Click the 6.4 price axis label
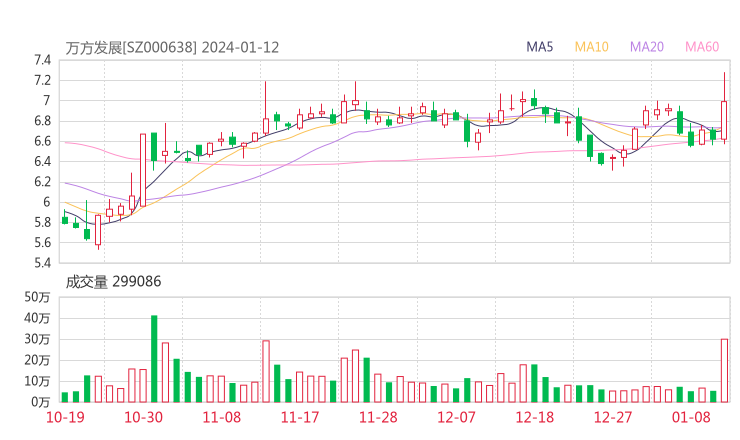Image resolution: width=740 pixels, height=440 pixels. [42, 161]
